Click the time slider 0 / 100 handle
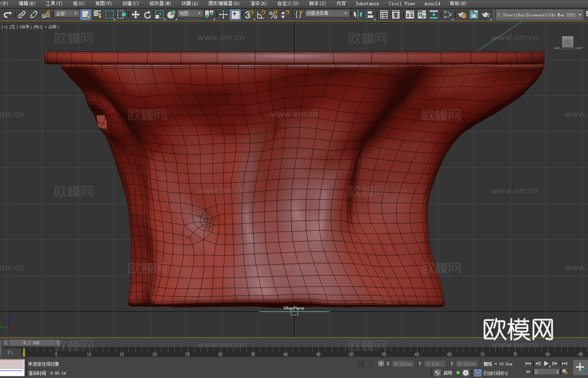The image size is (588, 378). pyautogui.click(x=31, y=343)
